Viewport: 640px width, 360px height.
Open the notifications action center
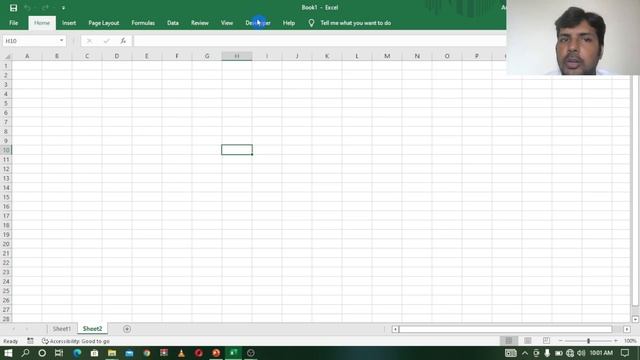coord(625,353)
